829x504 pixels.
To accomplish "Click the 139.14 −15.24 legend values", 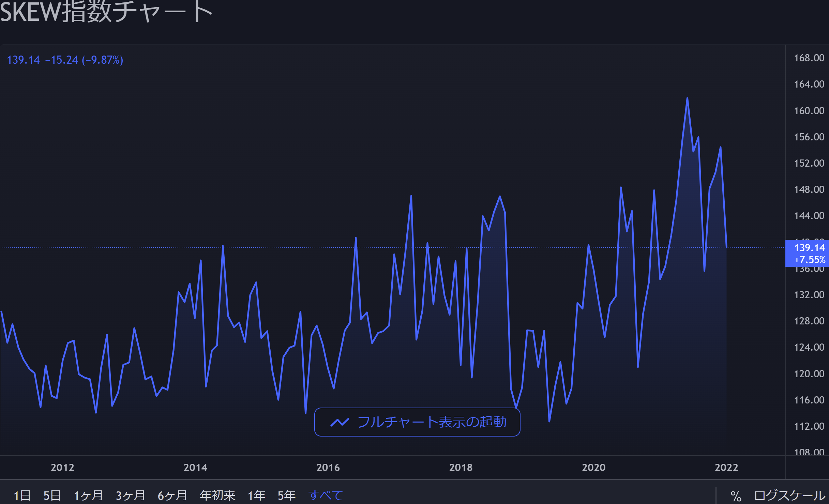I will pos(65,60).
